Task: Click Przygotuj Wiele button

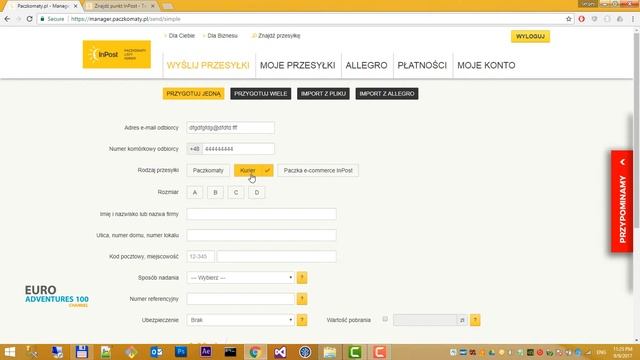Action: click(260, 93)
